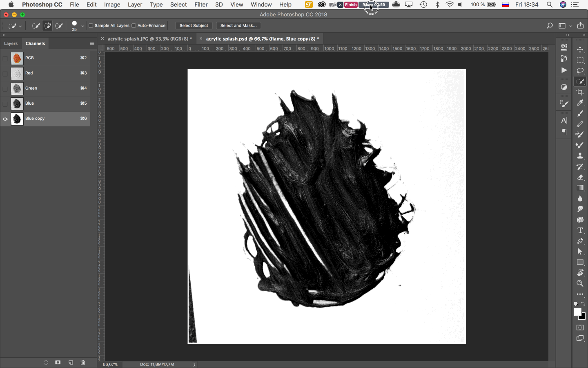Image resolution: width=588 pixels, height=368 pixels.
Task: Open the Brush Settings panel icon
Action: click(564, 104)
